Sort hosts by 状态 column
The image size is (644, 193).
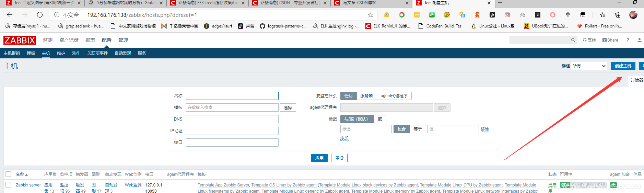[x=552, y=174]
